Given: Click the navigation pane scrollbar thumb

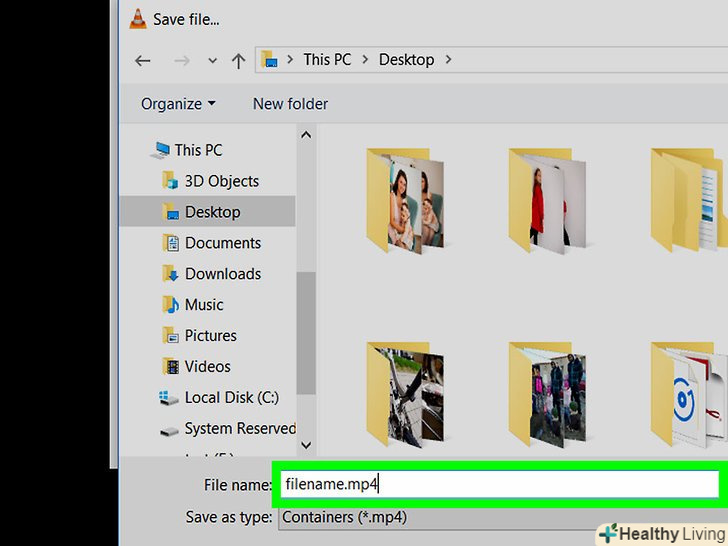Looking at the screenshot, I should point(306,333).
